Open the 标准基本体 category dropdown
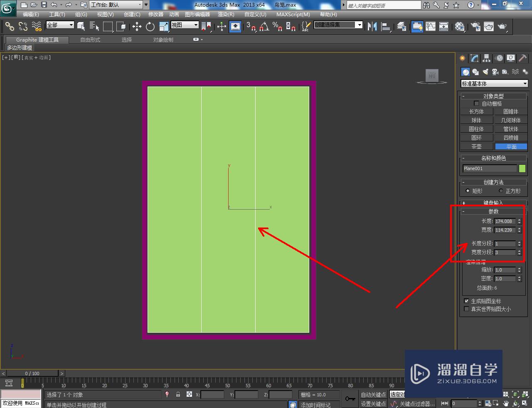The width and height of the screenshot is (532, 408). (x=494, y=84)
